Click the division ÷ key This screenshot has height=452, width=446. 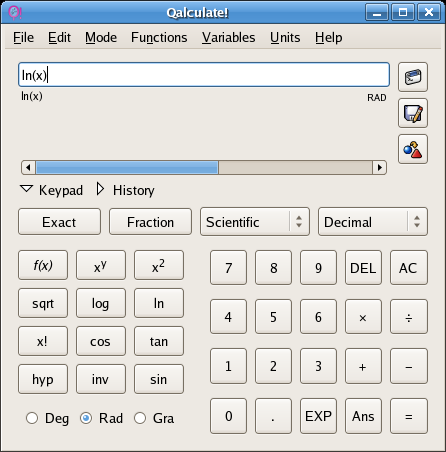coord(409,317)
